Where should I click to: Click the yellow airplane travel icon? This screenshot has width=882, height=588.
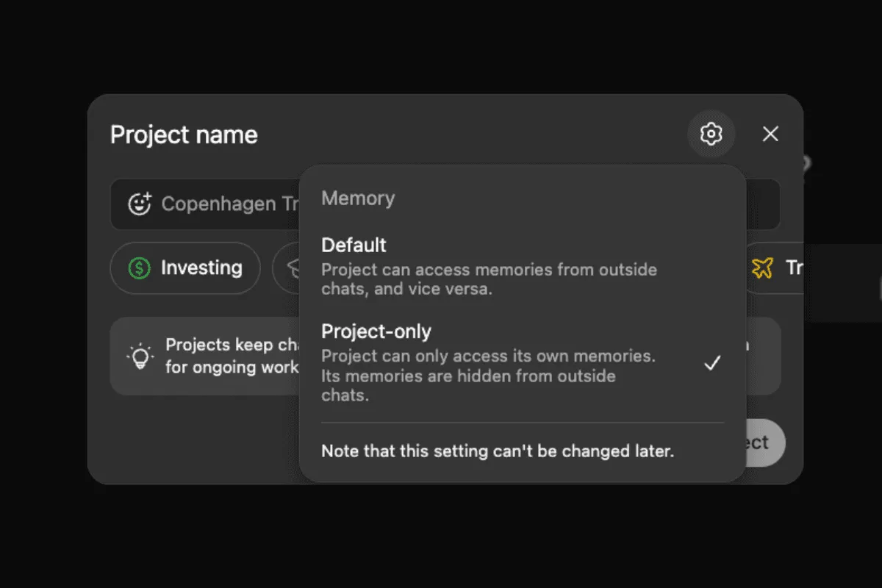pos(763,268)
